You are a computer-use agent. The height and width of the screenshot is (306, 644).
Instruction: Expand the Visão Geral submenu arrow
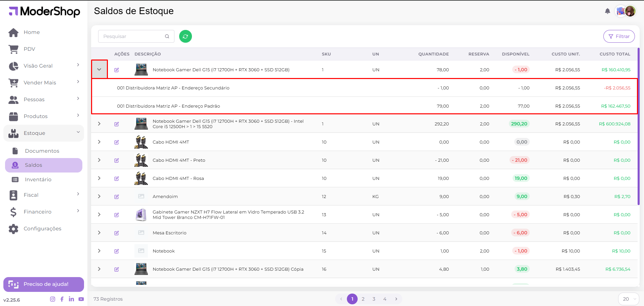coord(78,65)
